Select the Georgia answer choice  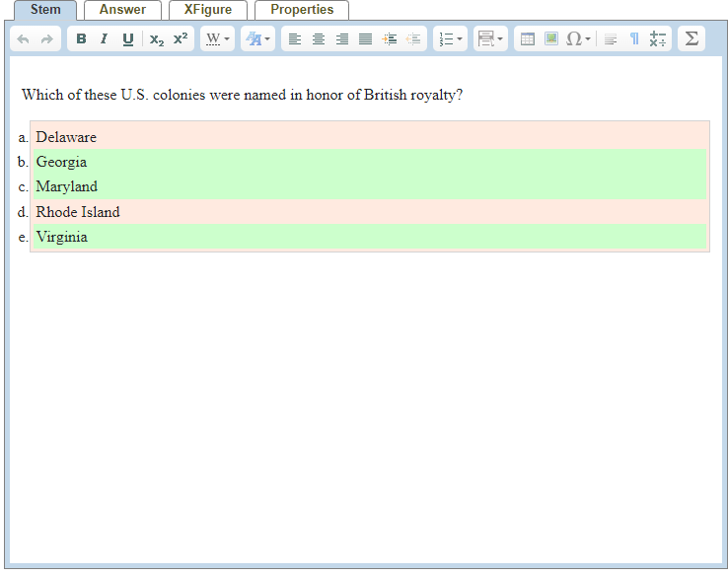point(61,162)
